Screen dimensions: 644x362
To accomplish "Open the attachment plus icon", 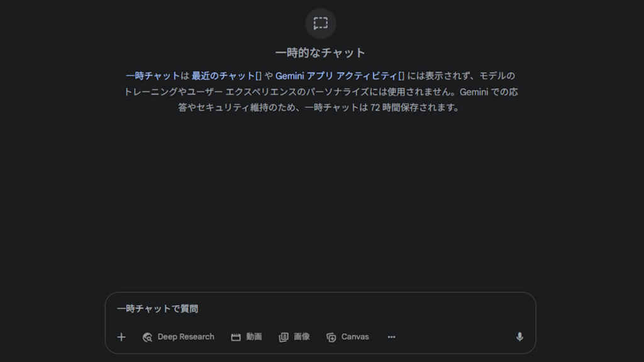I will 121,337.
